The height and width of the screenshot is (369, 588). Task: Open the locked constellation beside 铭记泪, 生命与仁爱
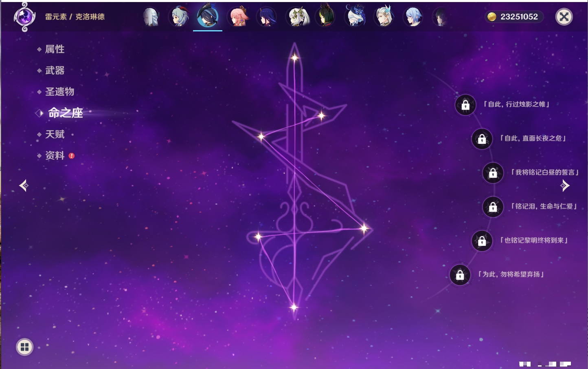pos(493,207)
